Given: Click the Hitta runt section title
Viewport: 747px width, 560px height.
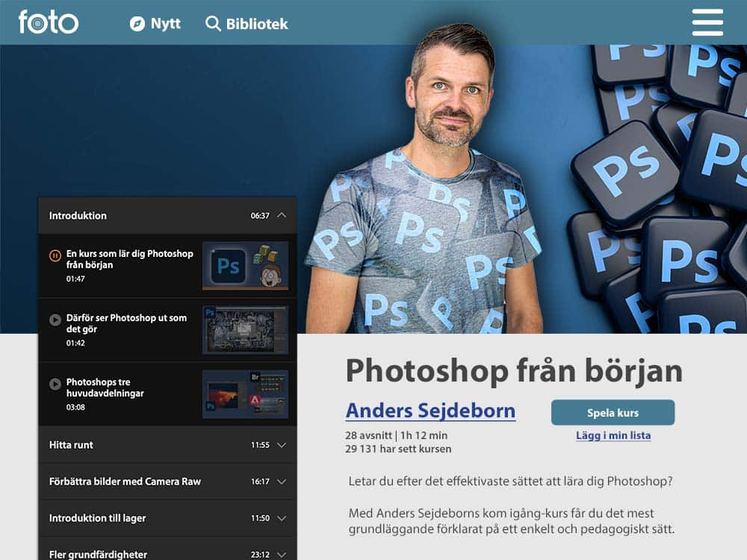Looking at the screenshot, I should (71, 445).
